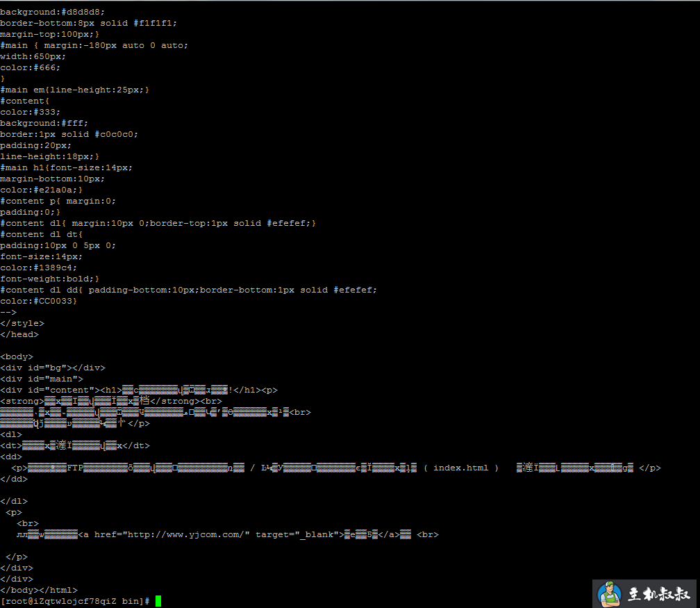Select the 'target="_blank"' attribute text

click(297, 535)
